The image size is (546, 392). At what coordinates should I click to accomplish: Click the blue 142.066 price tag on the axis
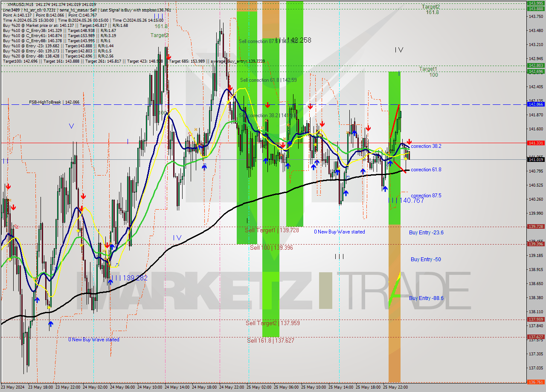(536, 104)
